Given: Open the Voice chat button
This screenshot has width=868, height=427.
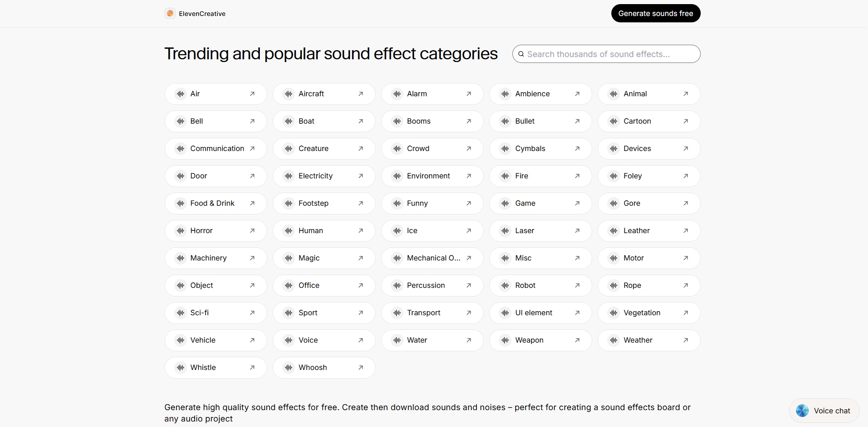Looking at the screenshot, I should point(824,411).
